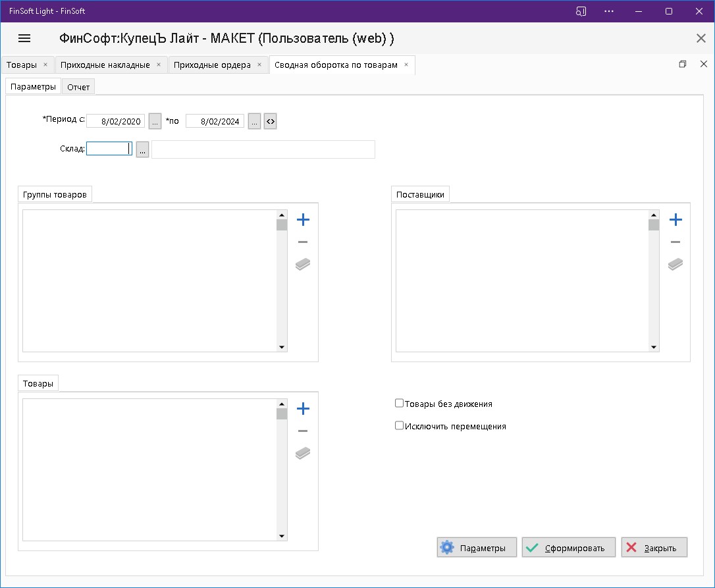715x588 pixels.
Task: Focus the Склад code input field
Action: pos(109,149)
